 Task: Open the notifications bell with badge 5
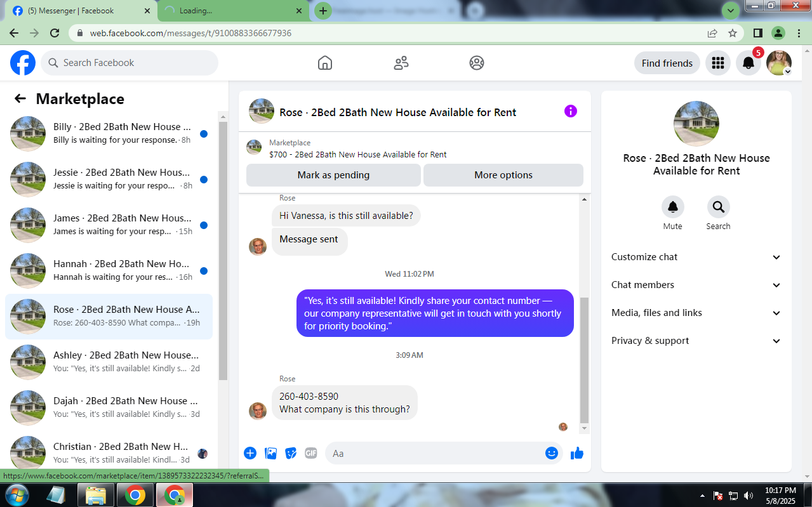click(749, 63)
